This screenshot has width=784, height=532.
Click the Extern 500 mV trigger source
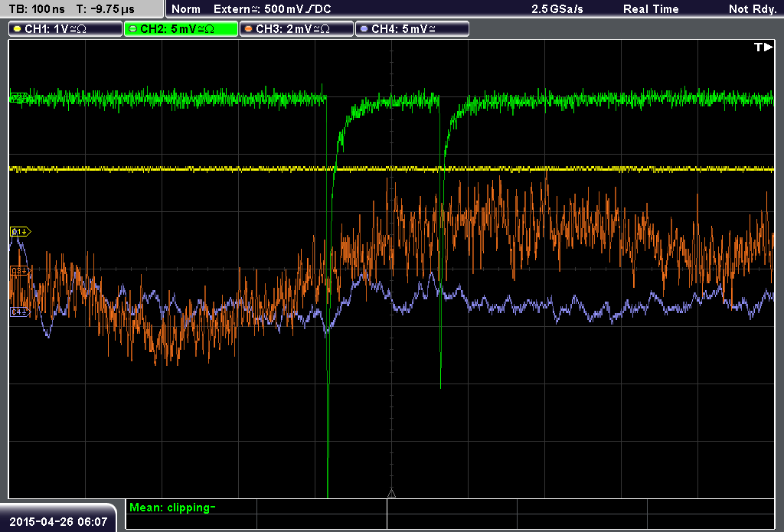272,9
